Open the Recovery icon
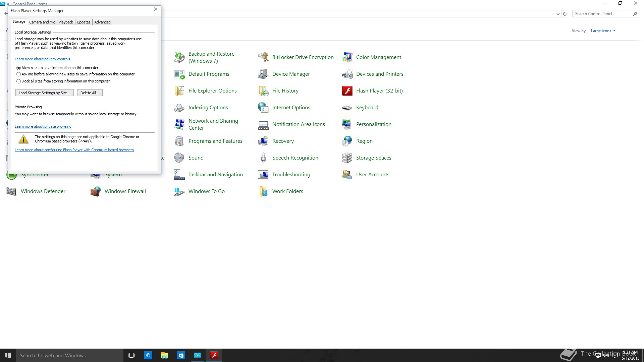The height and width of the screenshot is (362, 644). pyautogui.click(x=263, y=141)
